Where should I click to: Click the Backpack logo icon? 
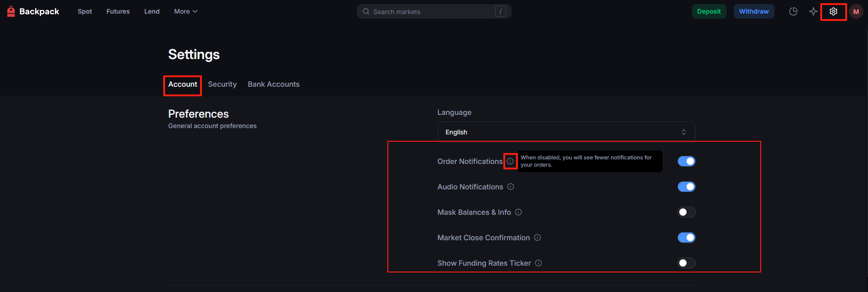click(11, 11)
